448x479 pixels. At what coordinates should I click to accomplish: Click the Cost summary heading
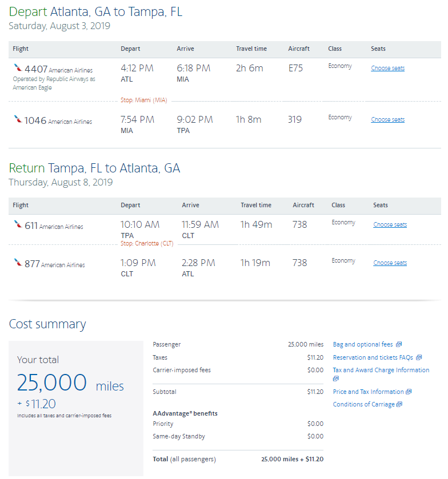pyautogui.click(x=47, y=324)
